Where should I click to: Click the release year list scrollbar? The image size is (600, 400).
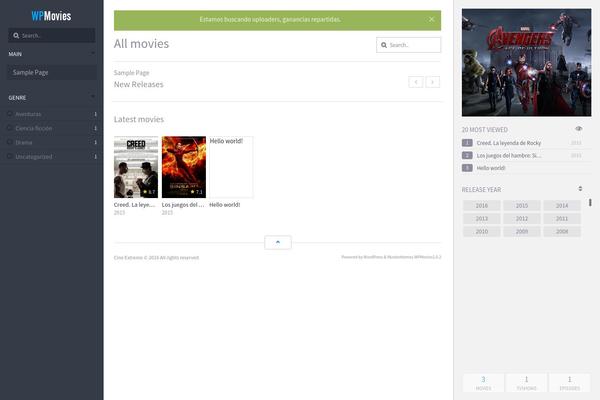coord(590,202)
